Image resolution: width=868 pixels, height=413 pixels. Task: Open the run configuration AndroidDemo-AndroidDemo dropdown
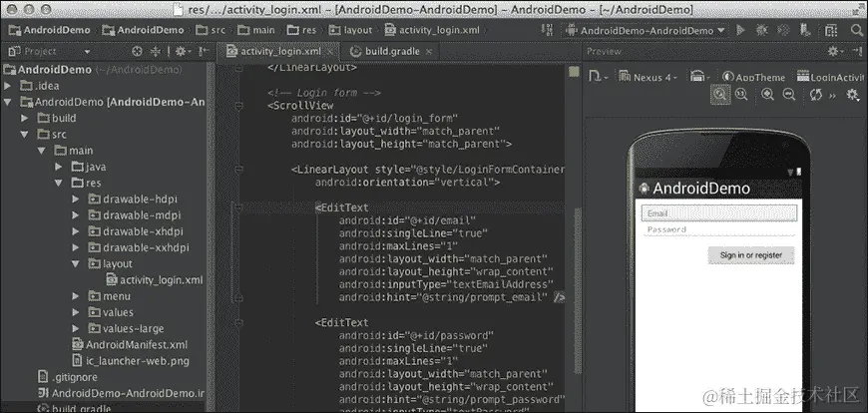pyautogui.click(x=645, y=31)
